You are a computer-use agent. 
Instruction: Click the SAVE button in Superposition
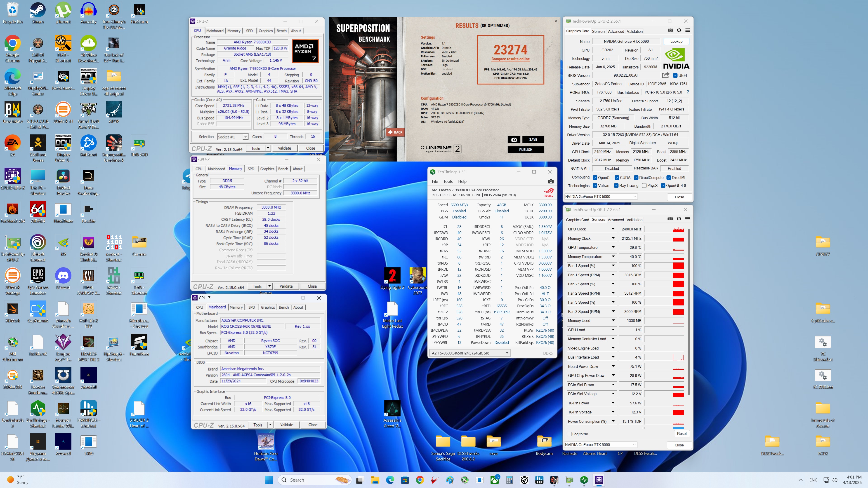pyautogui.click(x=533, y=139)
